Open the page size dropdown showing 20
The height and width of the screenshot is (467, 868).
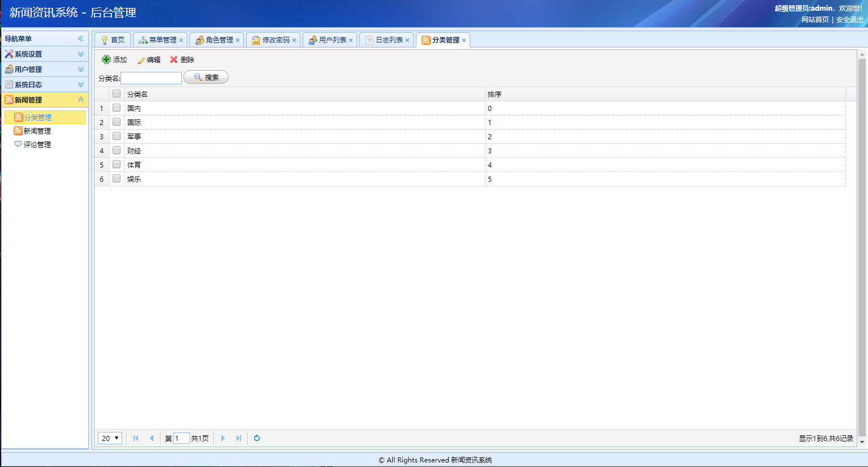110,438
